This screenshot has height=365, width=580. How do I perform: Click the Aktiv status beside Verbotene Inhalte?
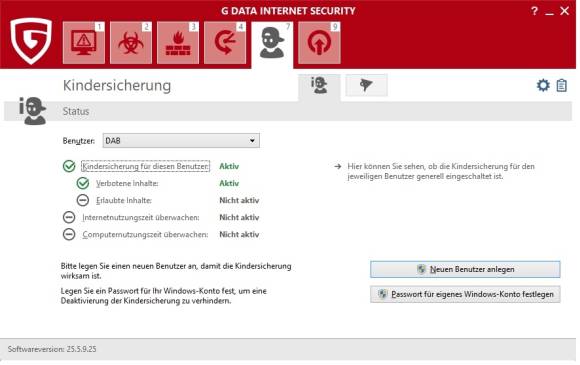tap(229, 183)
